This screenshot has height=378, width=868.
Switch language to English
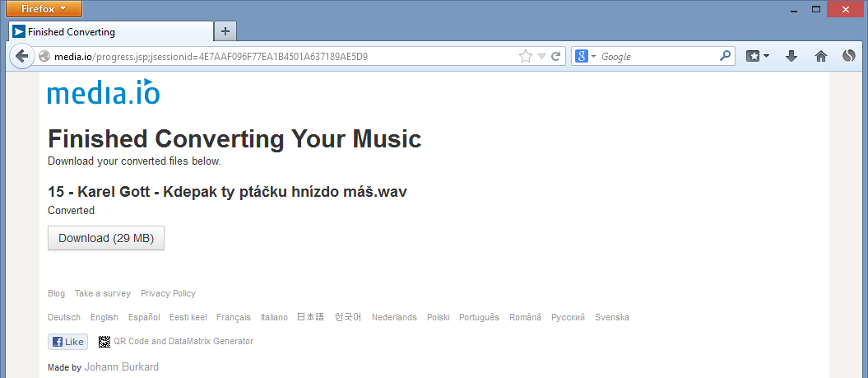pyautogui.click(x=104, y=317)
